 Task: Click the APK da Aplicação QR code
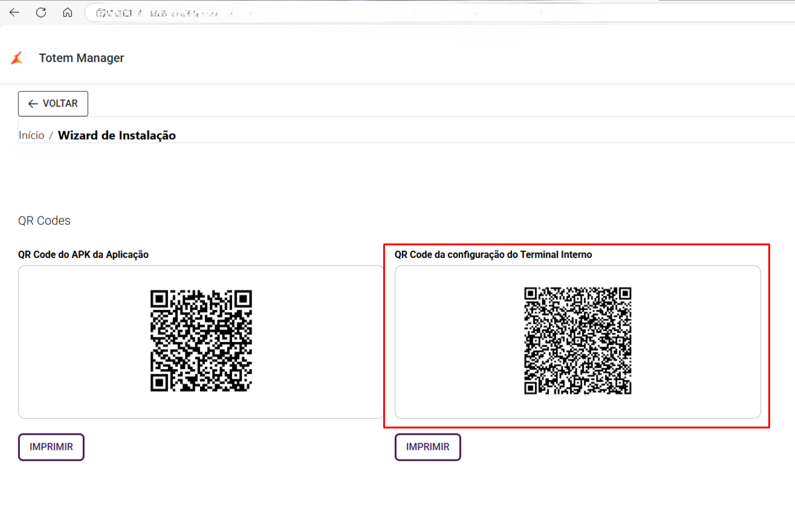(x=201, y=341)
